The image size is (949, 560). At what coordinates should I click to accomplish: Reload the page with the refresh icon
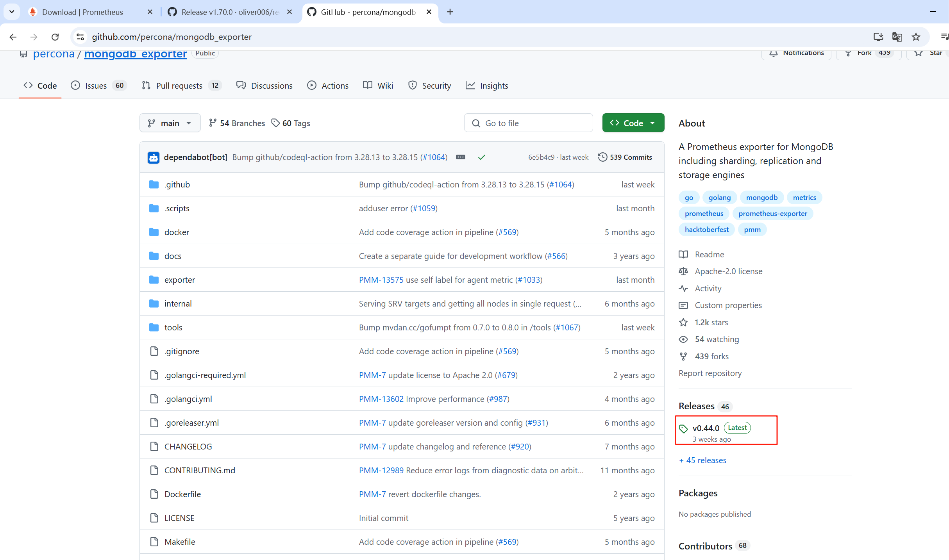[x=55, y=37]
